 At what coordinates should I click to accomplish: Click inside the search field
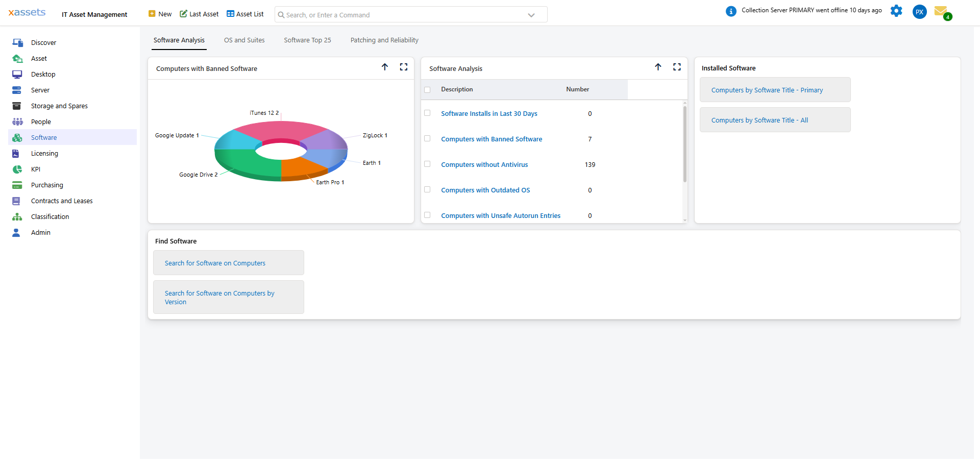[x=398, y=14]
